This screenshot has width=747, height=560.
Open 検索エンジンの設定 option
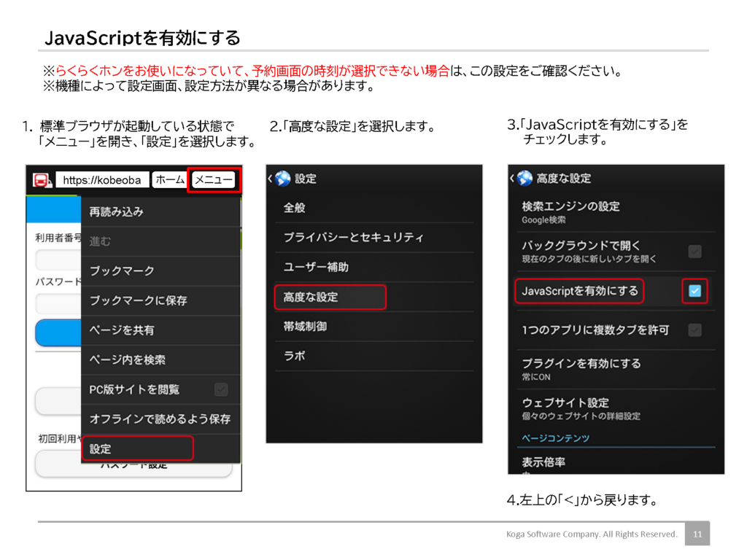570,212
